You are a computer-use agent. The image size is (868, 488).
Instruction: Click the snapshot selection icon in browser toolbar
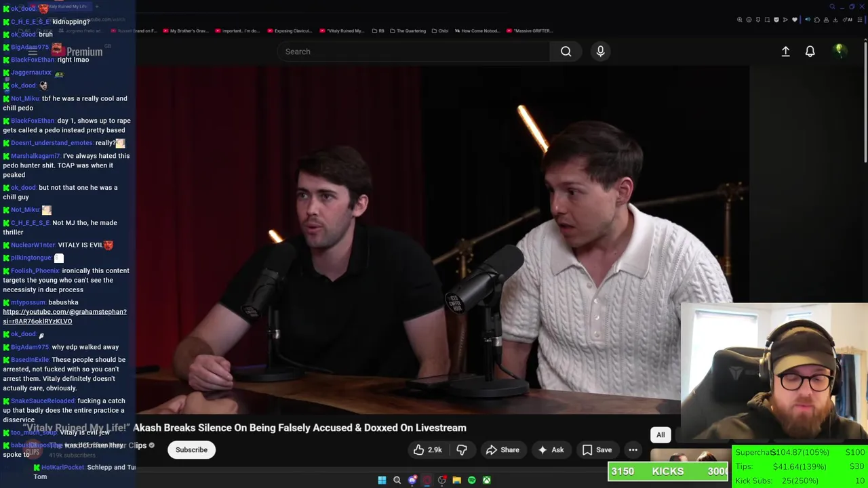click(x=767, y=20)
